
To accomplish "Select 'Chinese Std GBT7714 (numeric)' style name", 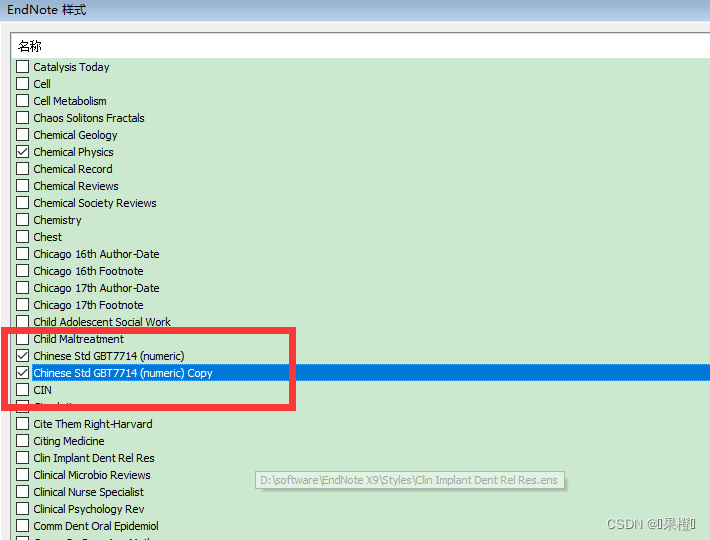I will (109, 356).
